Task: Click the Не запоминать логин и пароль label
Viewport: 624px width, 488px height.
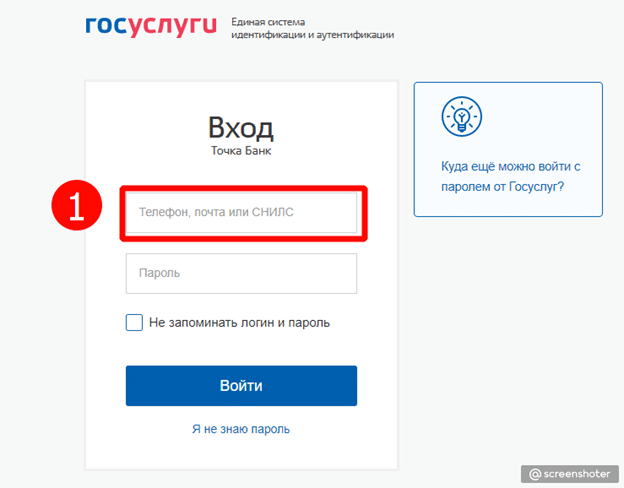Action: (x=240, y=322)
